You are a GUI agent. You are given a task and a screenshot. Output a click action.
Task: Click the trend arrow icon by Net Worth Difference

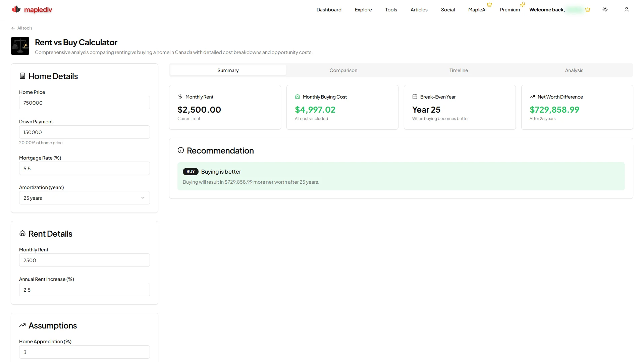tap(532, 97)
